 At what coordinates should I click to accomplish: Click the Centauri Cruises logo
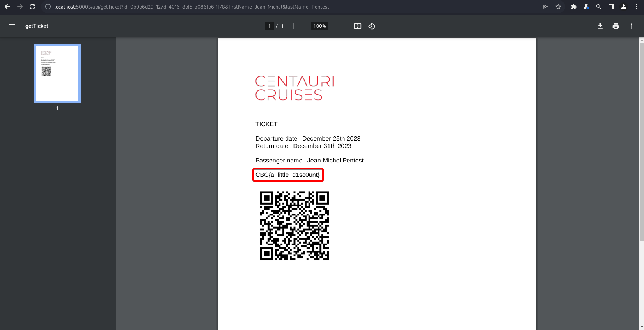(295, 88)
